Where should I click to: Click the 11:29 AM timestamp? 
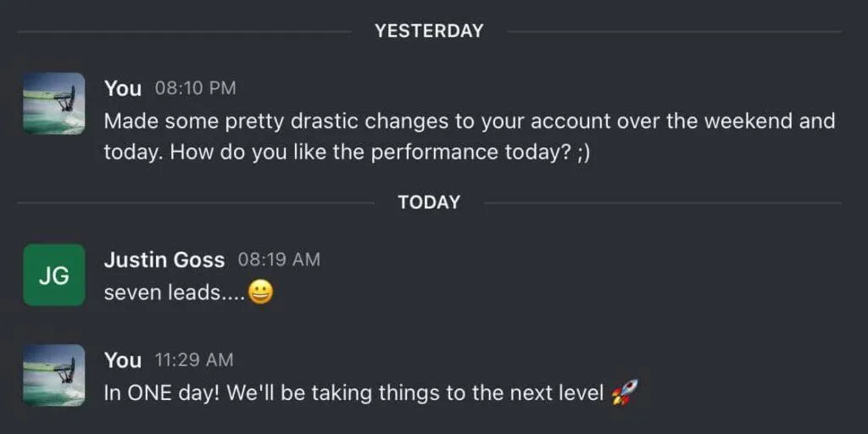(194, 360)
